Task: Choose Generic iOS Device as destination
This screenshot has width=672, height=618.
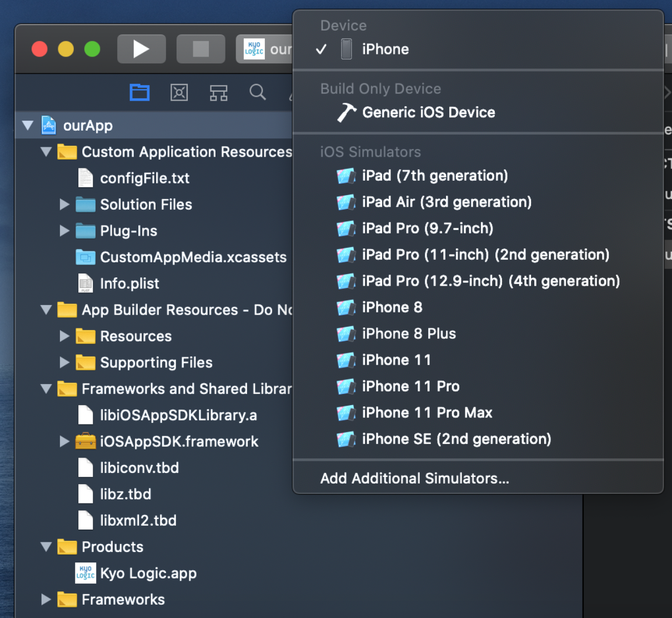Action: pyautogui.click(x=478, y=112)
